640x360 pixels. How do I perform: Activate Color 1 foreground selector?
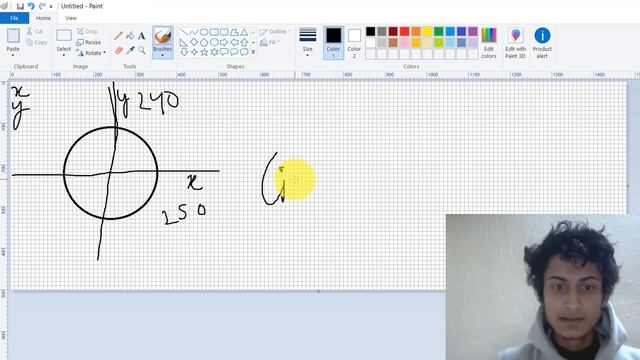coord(333,43)
